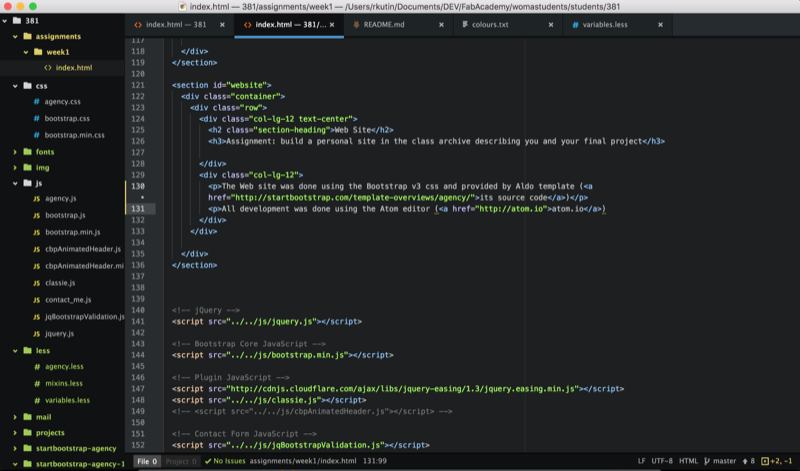Change the UTF-8 encoding selector
The height and width of the screenshot is (471, 800).
pyautogui.click(x=662, y=461)
